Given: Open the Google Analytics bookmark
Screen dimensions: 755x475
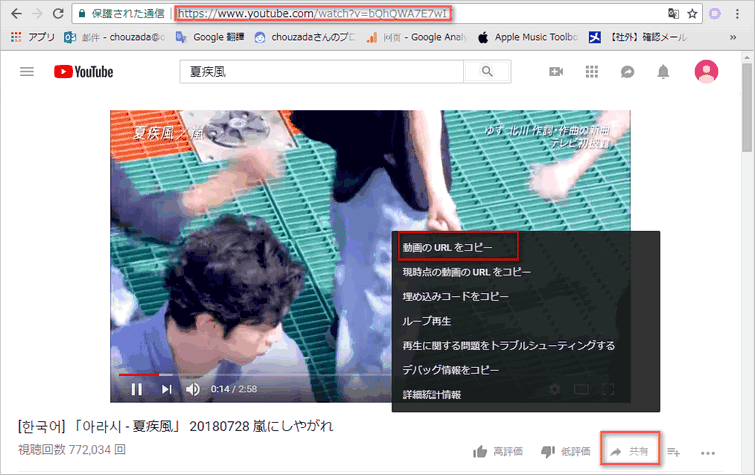Looking at the screenshot, I should tap(417, 37).
